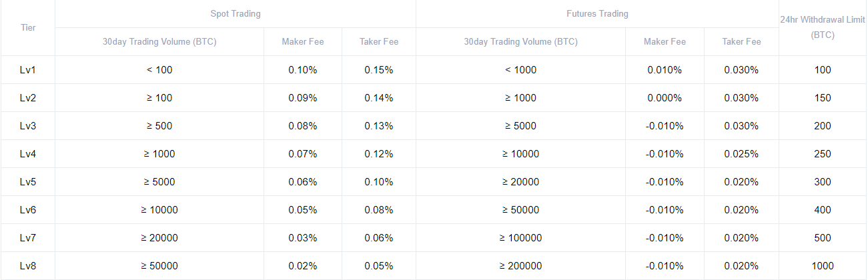
Task: Select Lv1 spot maker fee 0.10%
Action: click(x=303, y=70)
